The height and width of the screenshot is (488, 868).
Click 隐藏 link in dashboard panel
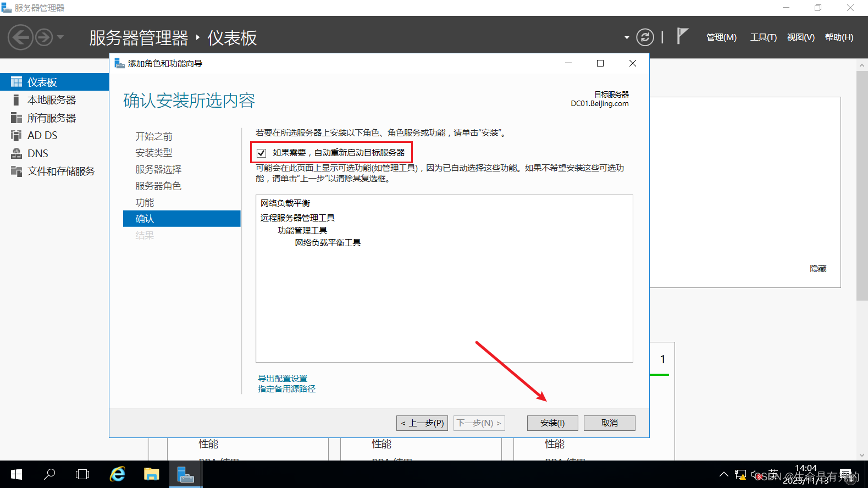click(x=818, y=268)
